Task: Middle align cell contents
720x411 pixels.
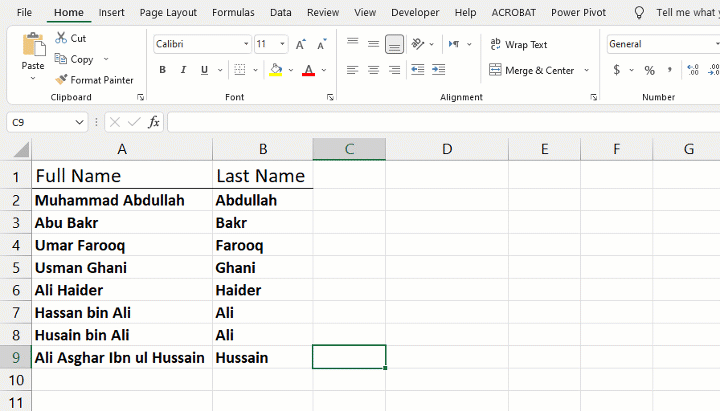Action: tap(373, 44)
